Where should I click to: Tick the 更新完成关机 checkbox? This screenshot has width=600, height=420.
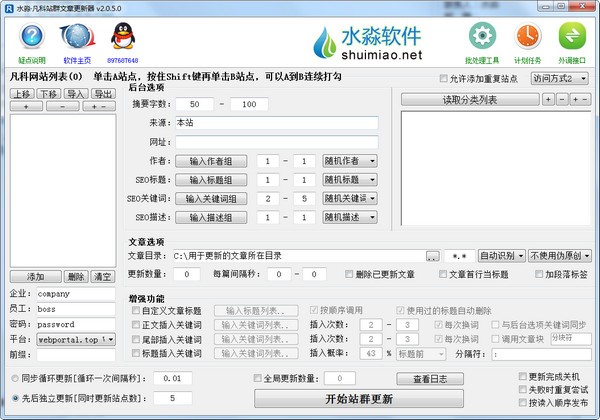coord(522,376)
